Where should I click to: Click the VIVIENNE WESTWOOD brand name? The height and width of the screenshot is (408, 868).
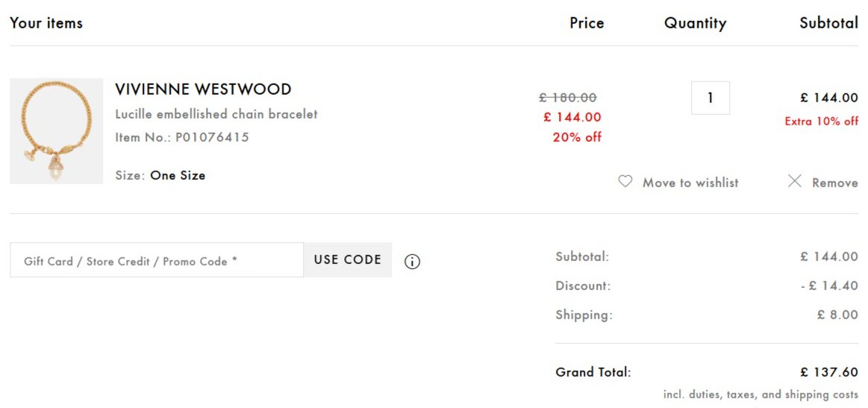(203, 90)
